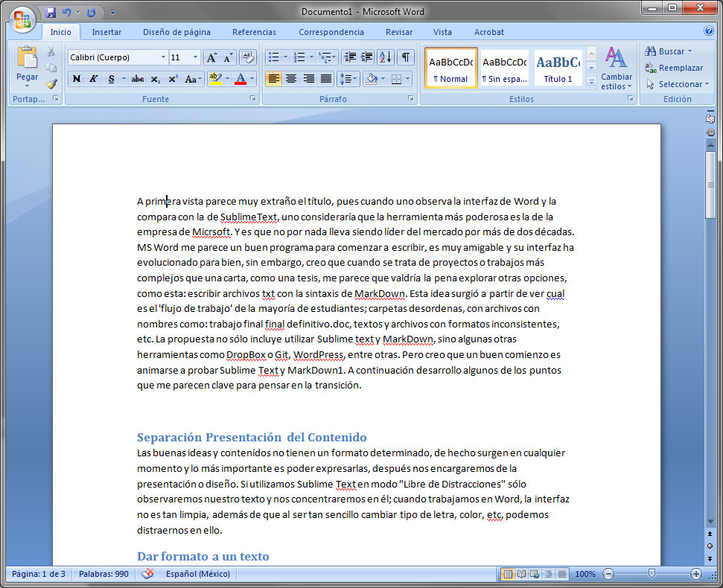Viewport: 723px width, 588px height.
Task: Switch to Full Screen Reading view
Action: (521, 574)
